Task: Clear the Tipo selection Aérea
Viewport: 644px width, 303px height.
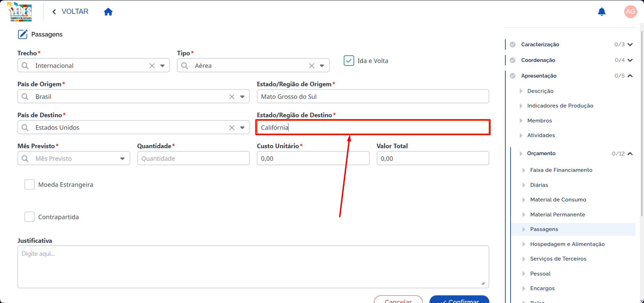Action: 311,66
